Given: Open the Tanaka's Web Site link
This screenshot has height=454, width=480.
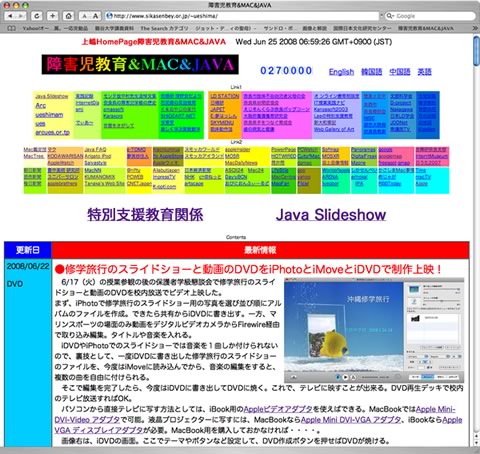Looking at the screenshot, I should pos(104,184).
